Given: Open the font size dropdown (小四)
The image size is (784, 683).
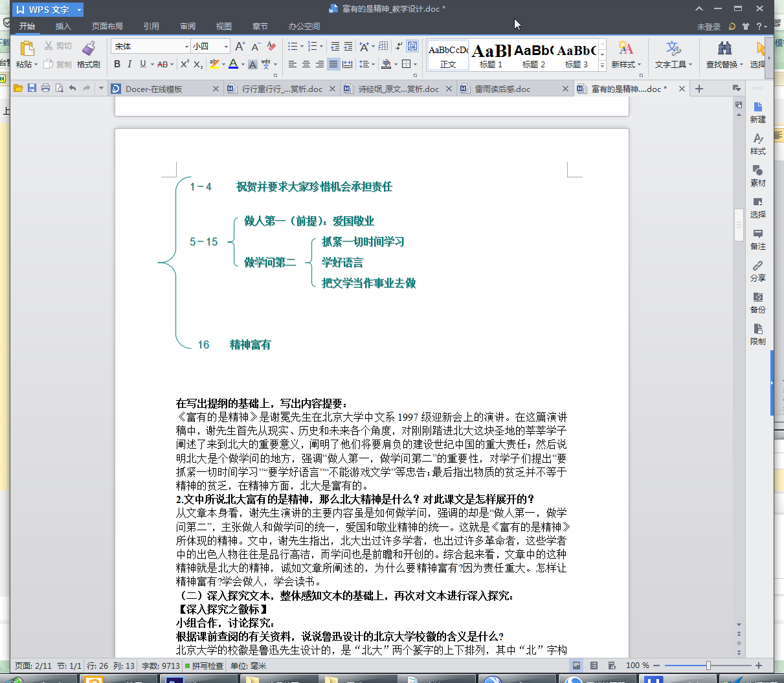Looking at the screenshot, I should tap(226, 46).
